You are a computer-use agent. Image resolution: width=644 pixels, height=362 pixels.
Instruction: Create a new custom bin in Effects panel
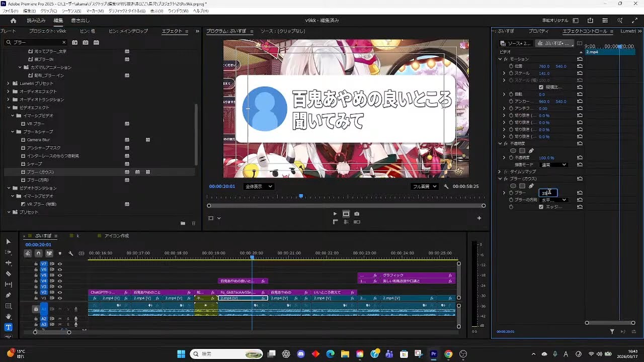click(x=183, y=223)
